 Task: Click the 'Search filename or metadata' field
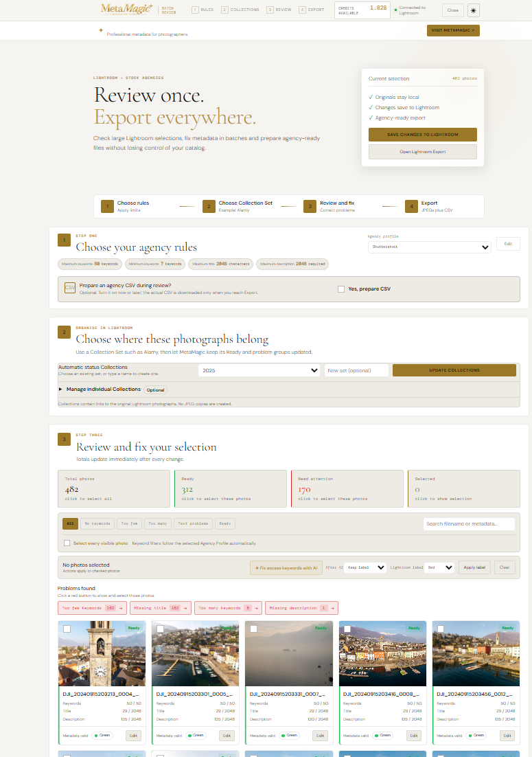[469, 524]
